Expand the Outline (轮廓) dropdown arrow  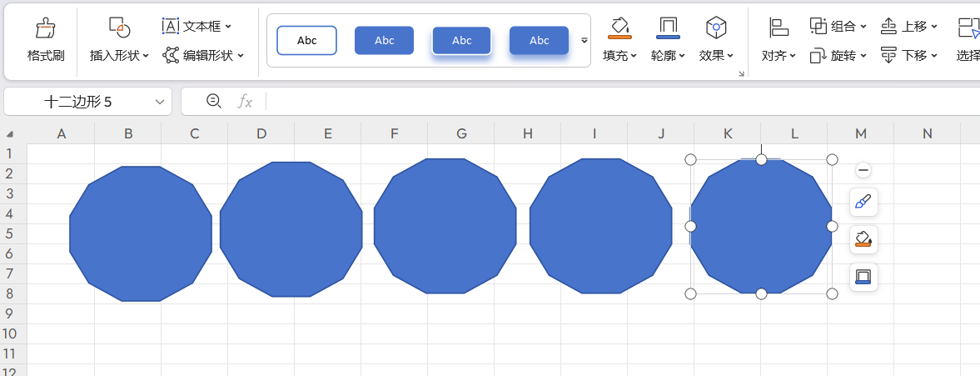click(x=682, y=56)
